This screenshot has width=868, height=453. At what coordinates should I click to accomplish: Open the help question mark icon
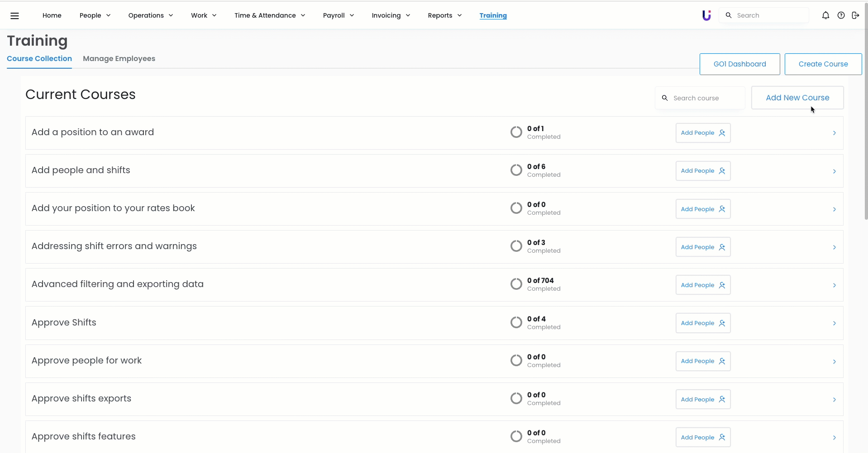point(841,15)
